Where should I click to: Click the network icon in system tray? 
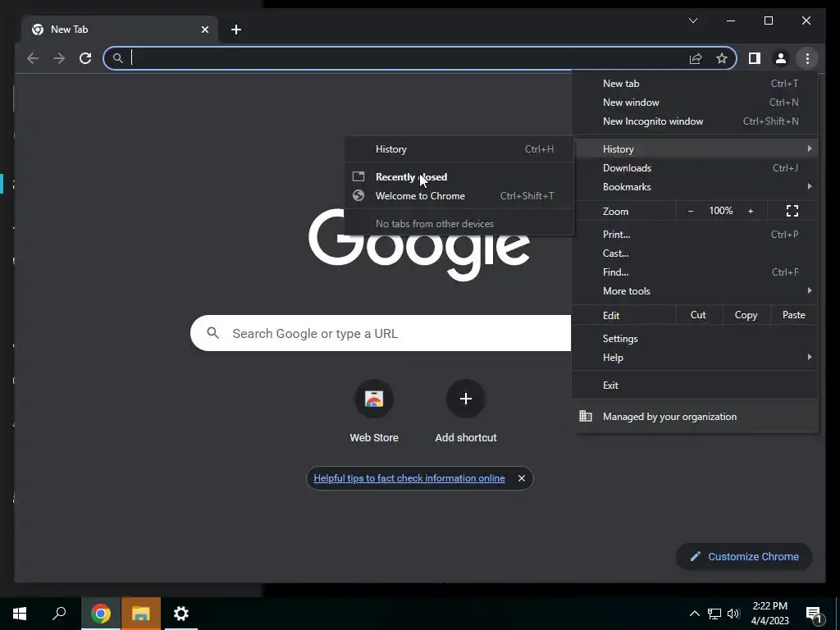(x=714, y=614)
